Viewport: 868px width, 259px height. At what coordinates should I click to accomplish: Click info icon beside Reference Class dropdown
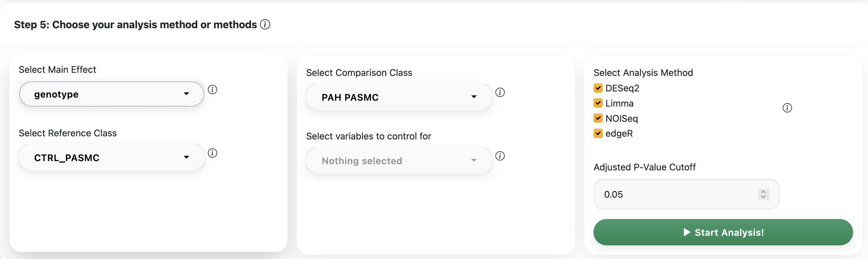click(x=212, y=153)
